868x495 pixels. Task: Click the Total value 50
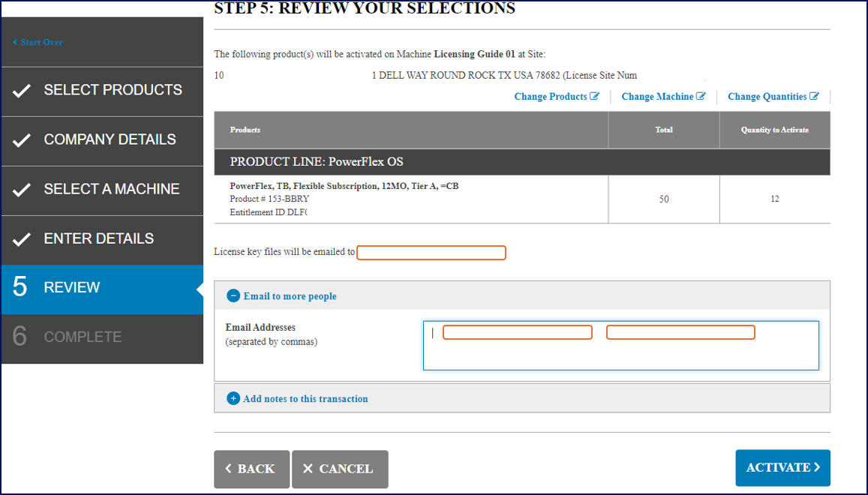pyautogui.click(x=664, y=199)
